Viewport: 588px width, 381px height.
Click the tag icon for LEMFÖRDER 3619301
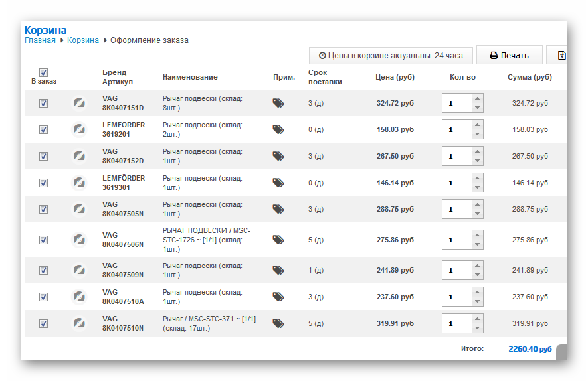(278, 183)
